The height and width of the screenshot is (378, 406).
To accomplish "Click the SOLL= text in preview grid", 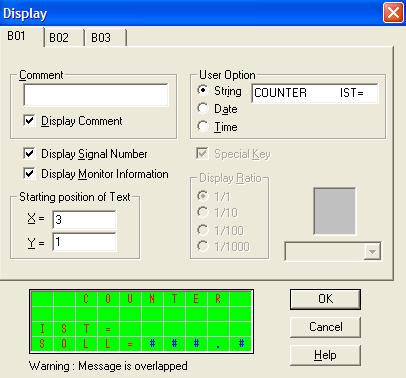I will click(86, 343).
